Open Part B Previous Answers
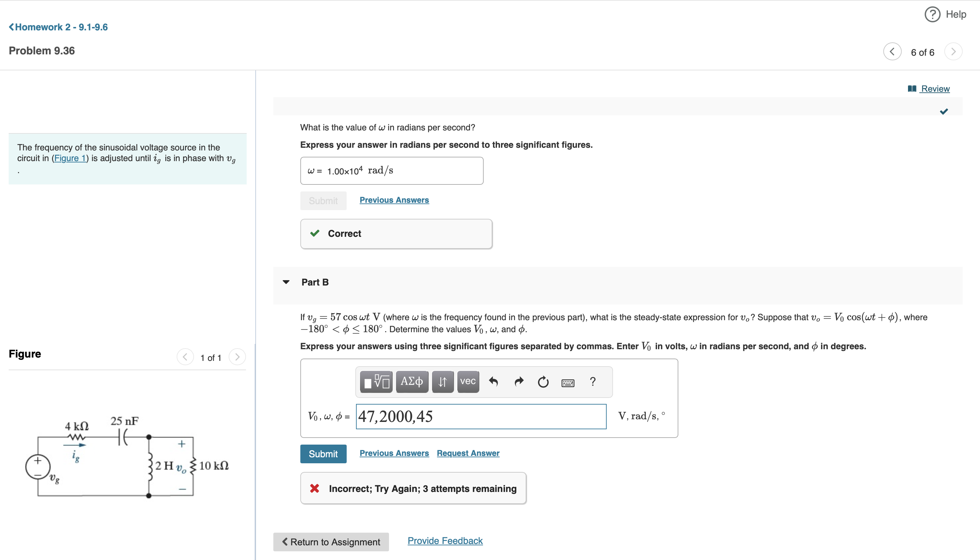 pyautogui.click(x=394, y=453)
